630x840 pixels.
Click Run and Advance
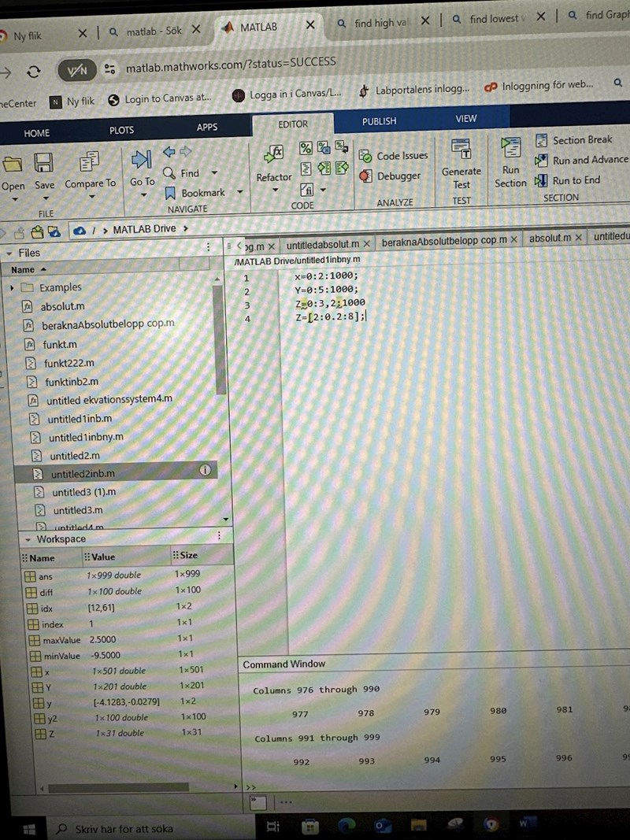tap(582, 160)
